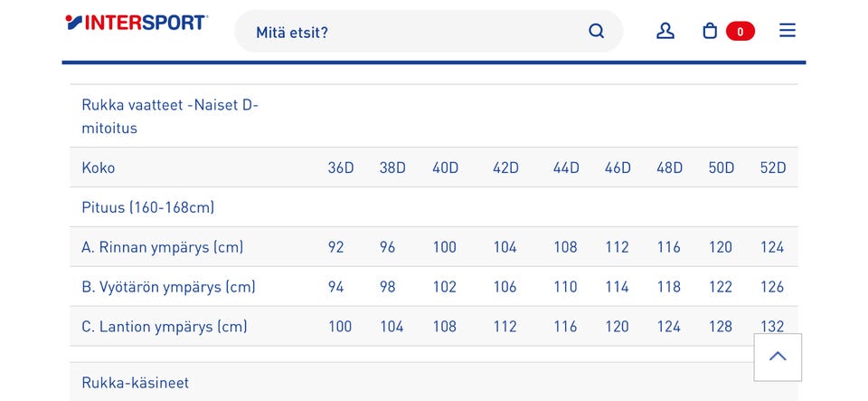Click the 52D size column header
This screenshot has width=868, height=401.
coord(773,167)
